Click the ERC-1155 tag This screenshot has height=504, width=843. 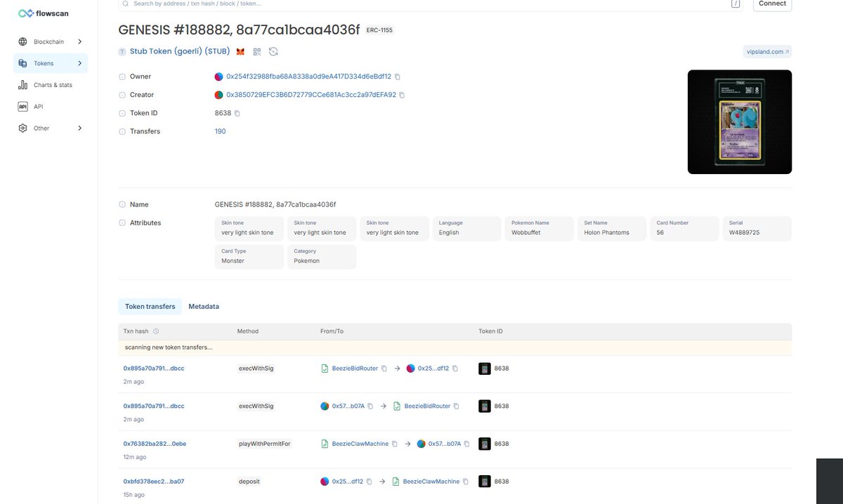380,30
